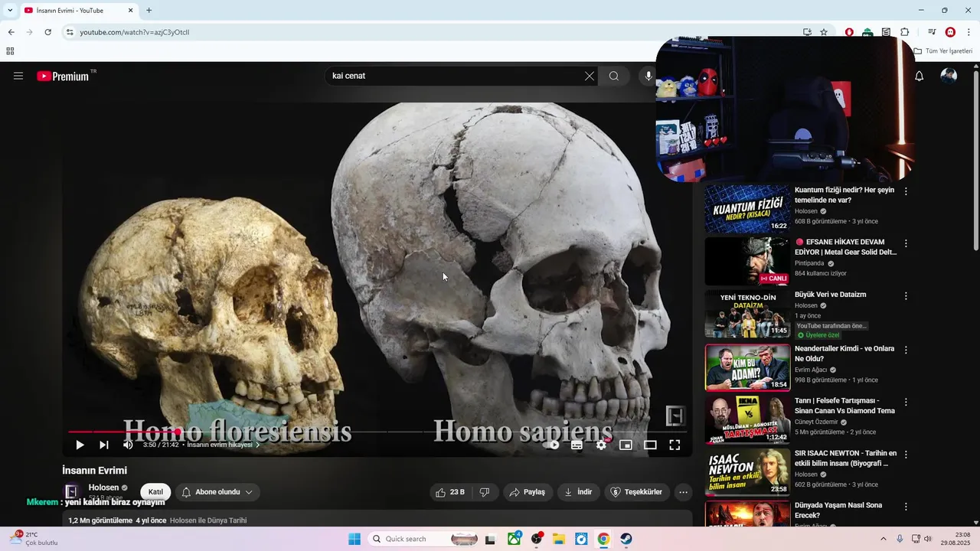Screen dimensions: 980x551
Task: Toggle subtitles in video player
Action: pos(577,445)
